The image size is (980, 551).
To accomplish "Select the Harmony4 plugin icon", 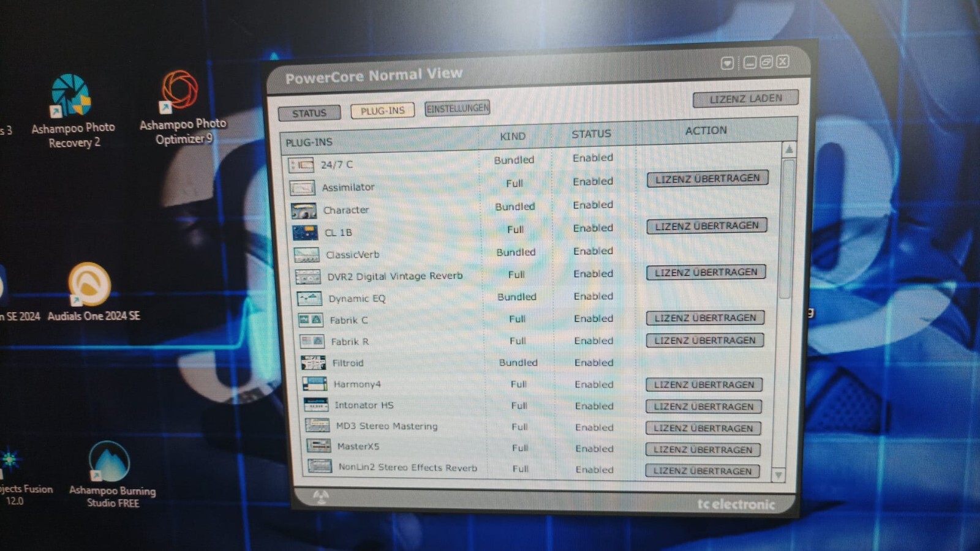I will 314,384.
